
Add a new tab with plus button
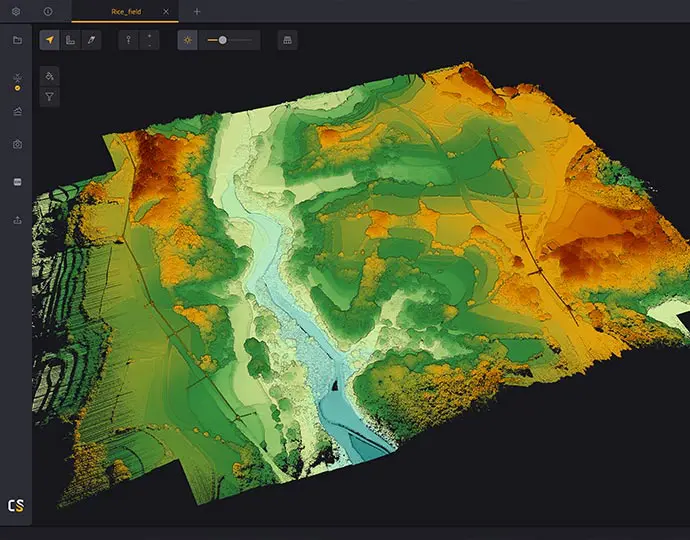coord(196,11)
